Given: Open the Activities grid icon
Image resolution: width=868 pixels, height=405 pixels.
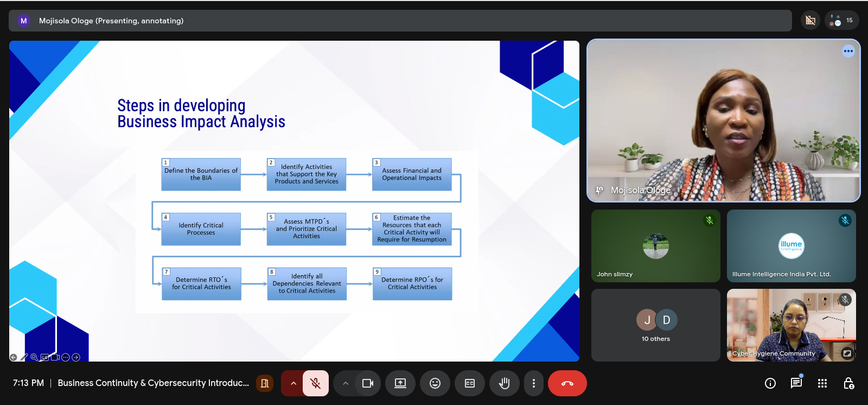Looking at the screenshot, I should pos(822,383).
